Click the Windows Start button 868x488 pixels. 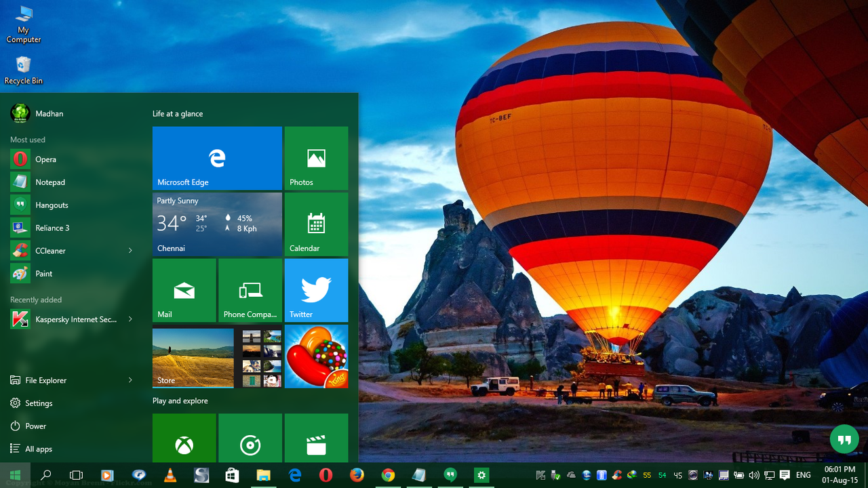click(15, 475)
